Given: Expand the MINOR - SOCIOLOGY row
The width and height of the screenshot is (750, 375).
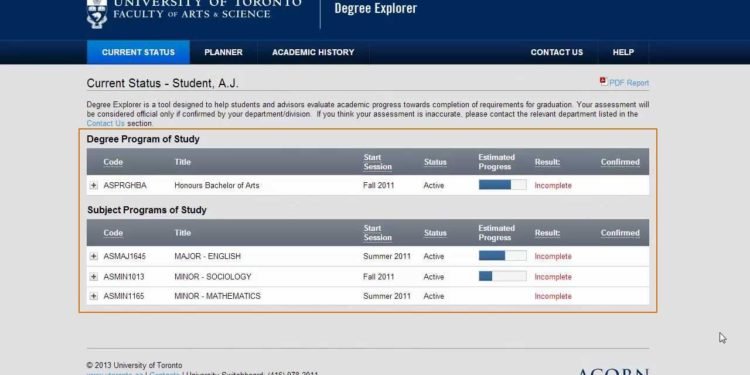Looking at the screenshot, I should click(x=94, y=277).
